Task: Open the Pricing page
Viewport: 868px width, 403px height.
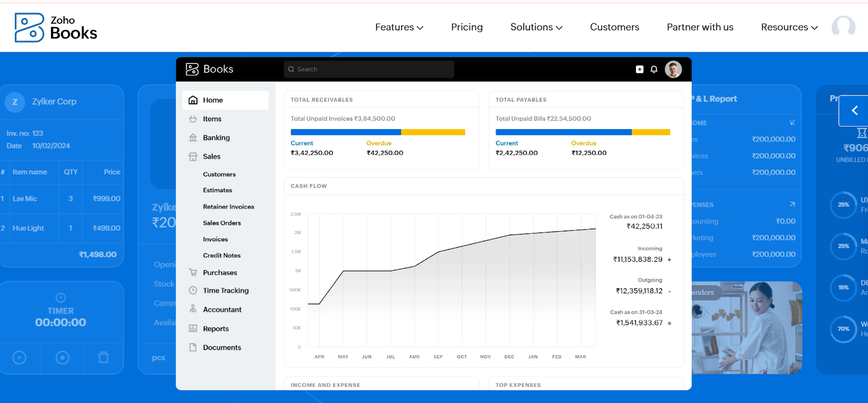Action: point(467,27)
